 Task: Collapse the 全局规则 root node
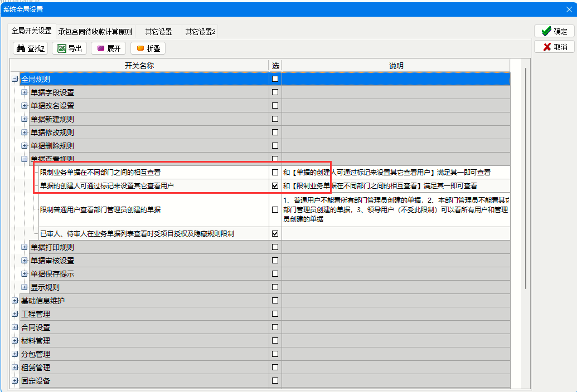point(14,79)
